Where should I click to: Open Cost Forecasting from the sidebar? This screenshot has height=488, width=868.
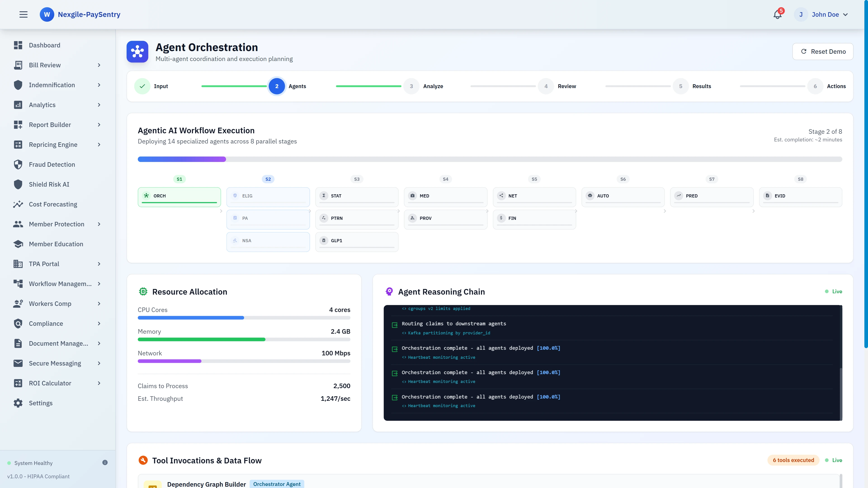pos(53,204)
